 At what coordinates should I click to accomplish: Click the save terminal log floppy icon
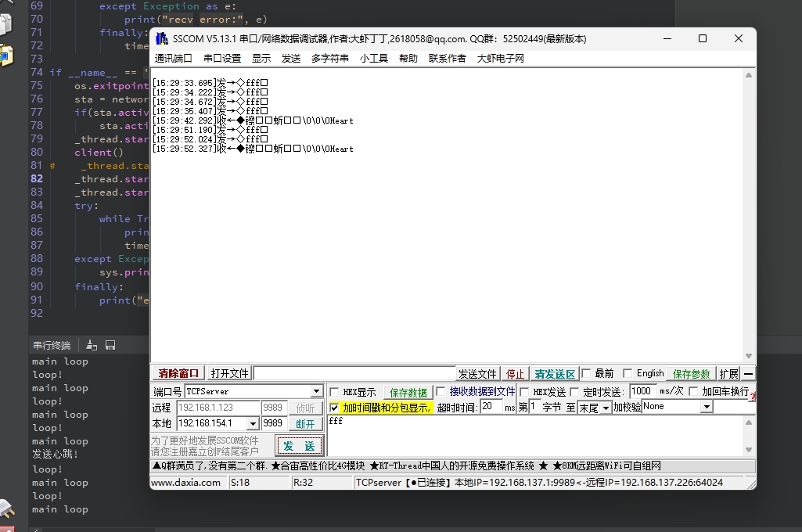click(110, 345)
